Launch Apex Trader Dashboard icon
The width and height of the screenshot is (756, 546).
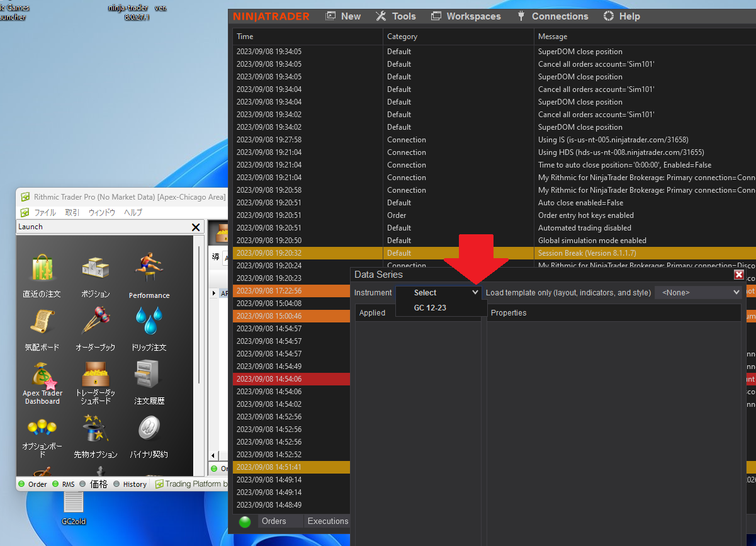42,384
